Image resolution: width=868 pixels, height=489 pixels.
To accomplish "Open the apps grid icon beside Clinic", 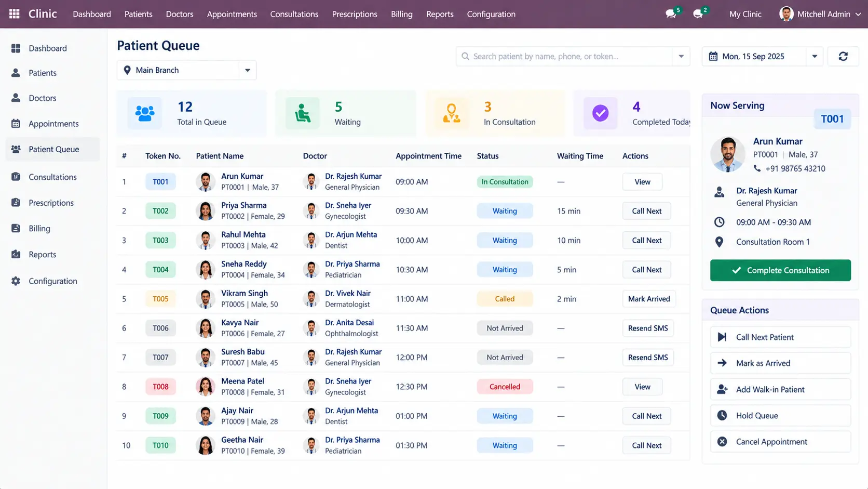I will (15, 14).
